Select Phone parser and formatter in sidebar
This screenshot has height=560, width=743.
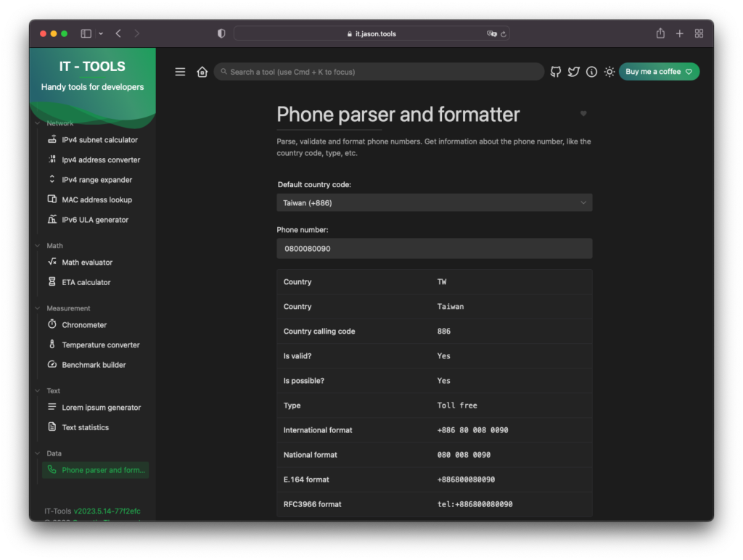95,470
